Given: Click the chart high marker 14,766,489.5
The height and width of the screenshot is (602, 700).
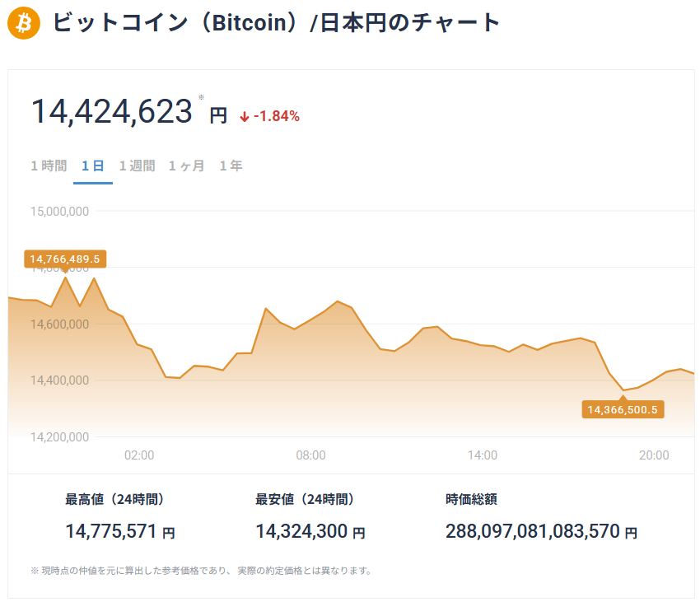Looking at the screenshot, I should [65, 259].
